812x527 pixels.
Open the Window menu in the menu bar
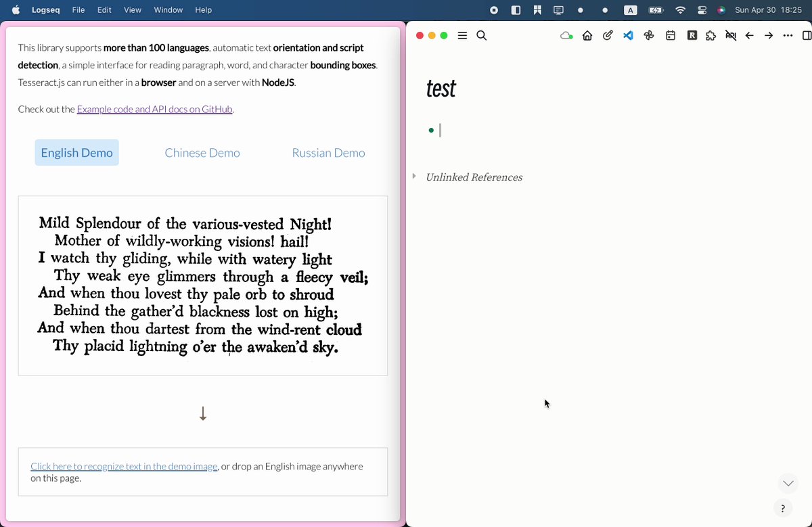(x=168, y=9)
